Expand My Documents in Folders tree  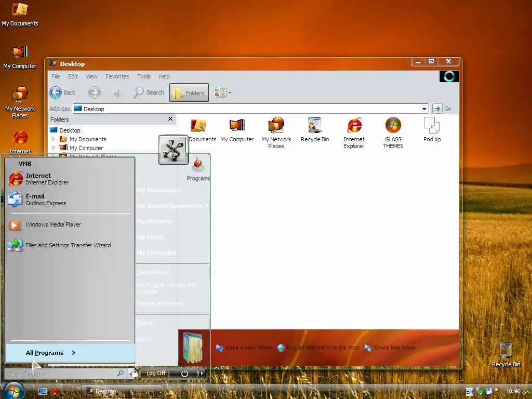click(x=54, y=139)
